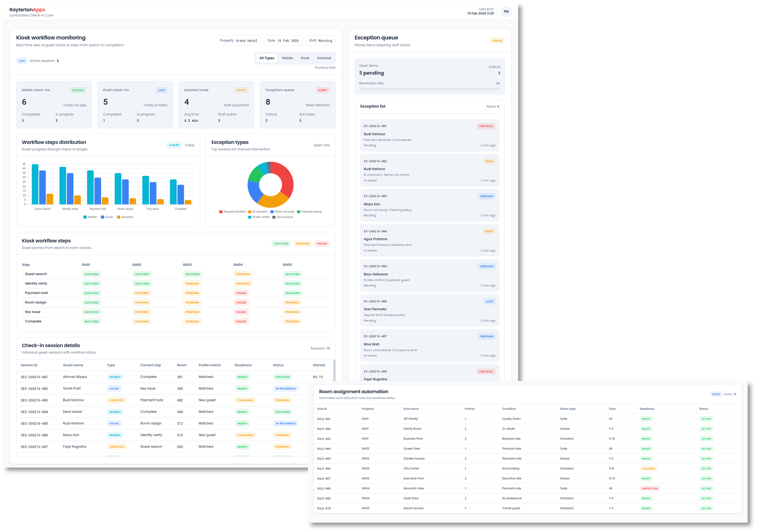
Task: Open exception EX-260216-001 Budi Santoso card
Action: tap(429, 135)
